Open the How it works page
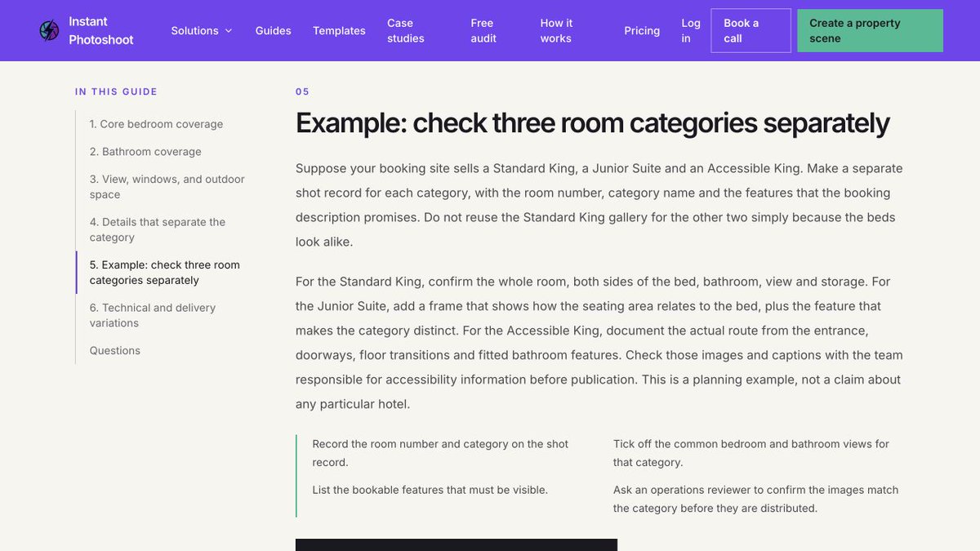 (556, 30)
